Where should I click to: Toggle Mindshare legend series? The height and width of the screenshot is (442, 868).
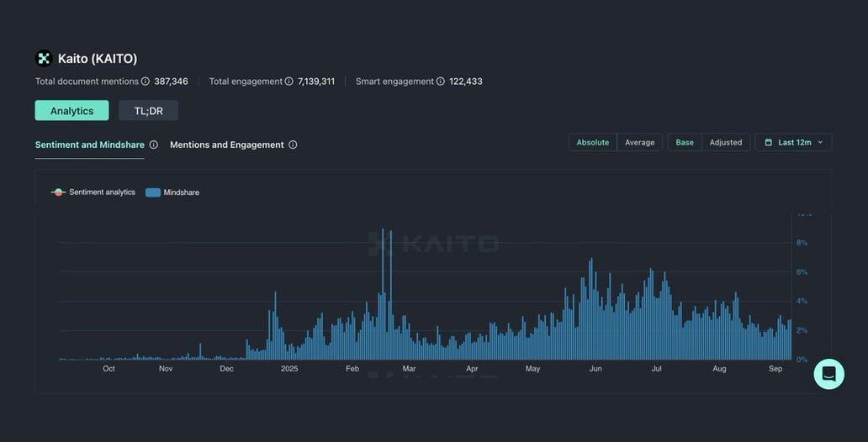coord(172,192)
